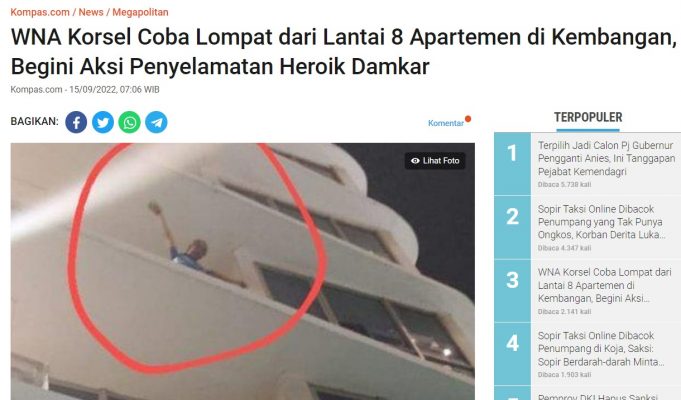This screenshot has width=681, height=400.
Task: Share article via Twitter icon
Action: click(x=103, y=122)
